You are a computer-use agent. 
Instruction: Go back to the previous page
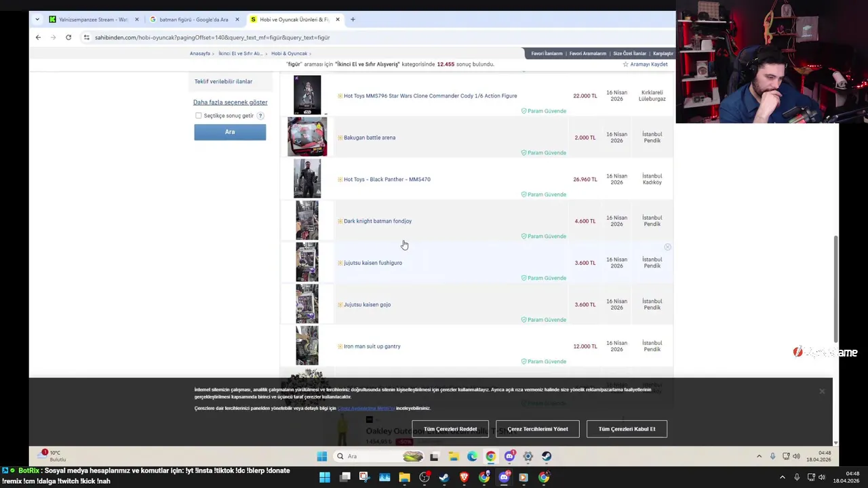tap(38, 37)
